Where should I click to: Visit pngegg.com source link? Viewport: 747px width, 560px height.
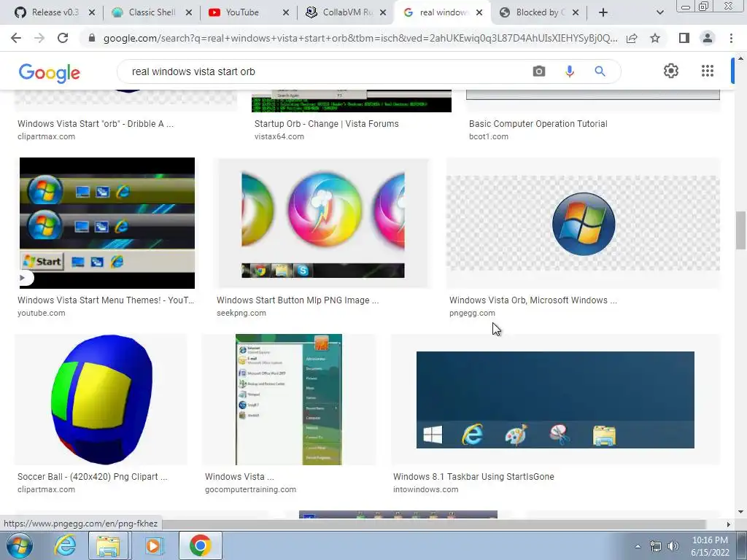click(x=472, y=313)
